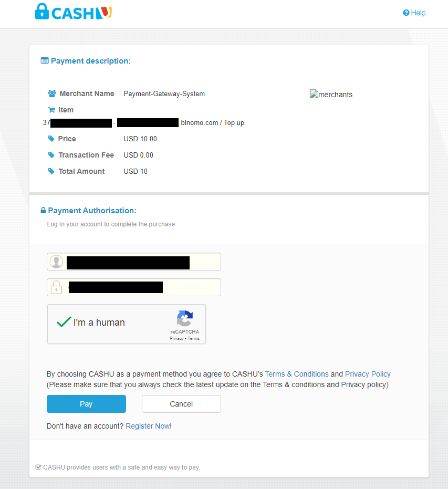Screen dimensions: 448x489
Task: Click the user avatar icon in username field
Action: point(56,262)
